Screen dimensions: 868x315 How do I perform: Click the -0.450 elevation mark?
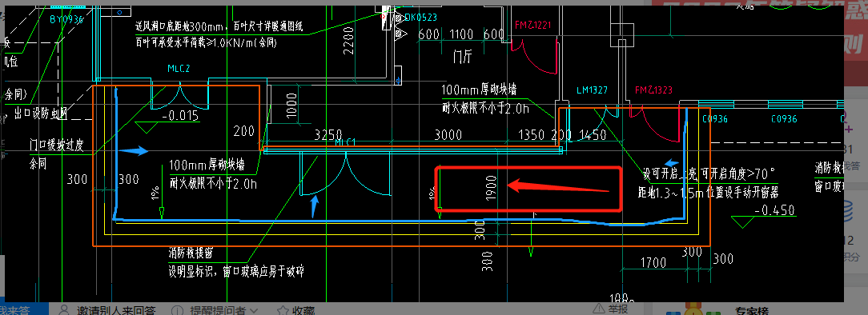pyautogui.click(x=776, y=210)
